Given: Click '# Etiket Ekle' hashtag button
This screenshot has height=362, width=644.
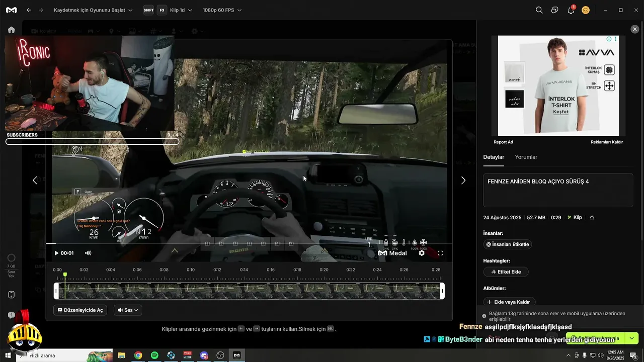Looking at the screenshot, I should [506, 272].
